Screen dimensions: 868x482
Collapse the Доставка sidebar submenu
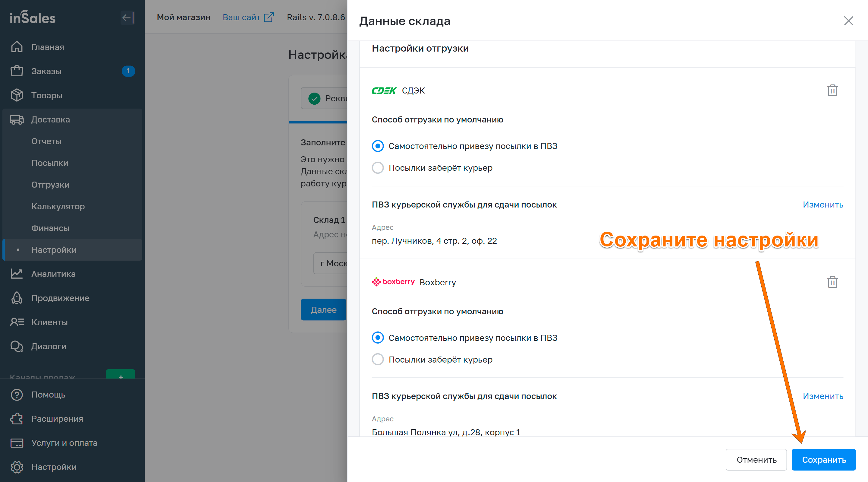click(51, 119)
